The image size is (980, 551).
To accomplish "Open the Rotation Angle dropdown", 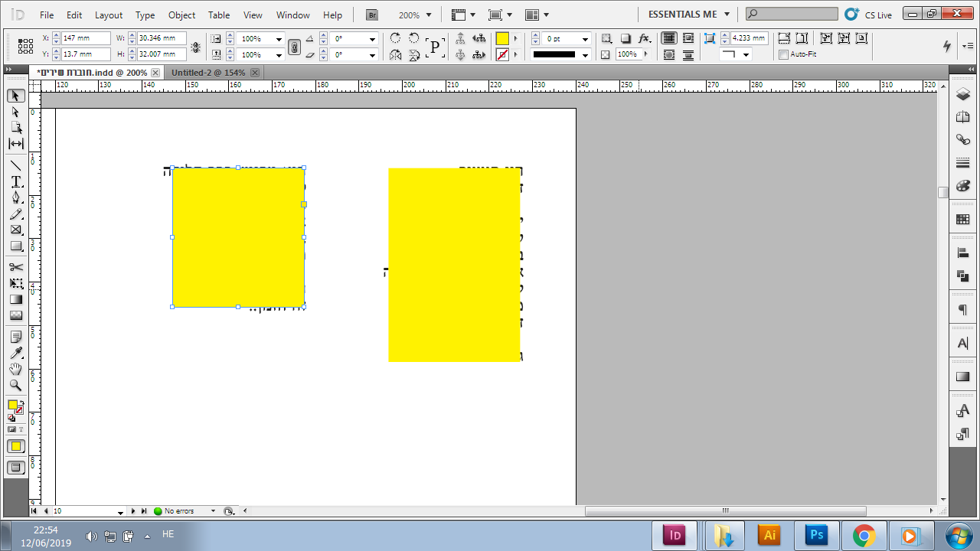I will pyautogui.click(x=372, y=39).
